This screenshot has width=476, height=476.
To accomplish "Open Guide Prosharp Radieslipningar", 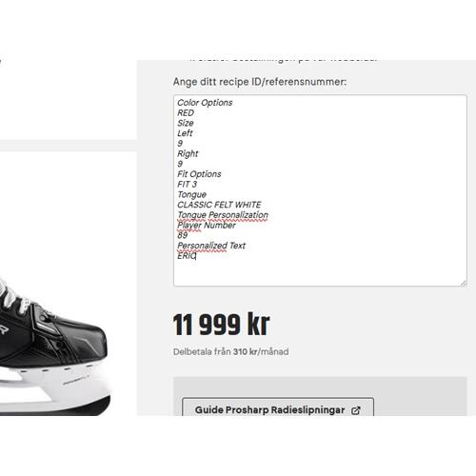I will (278, 407).
